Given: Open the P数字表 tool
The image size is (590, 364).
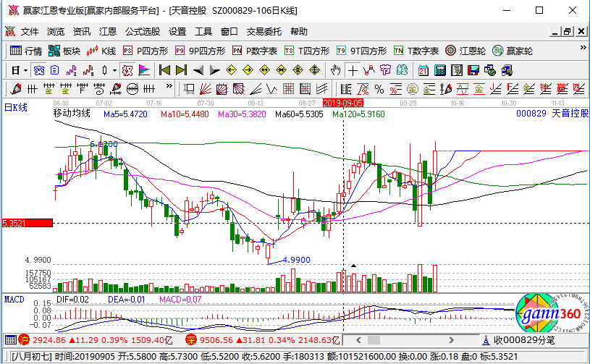Looking at the screenshot, I should point(255,51).
